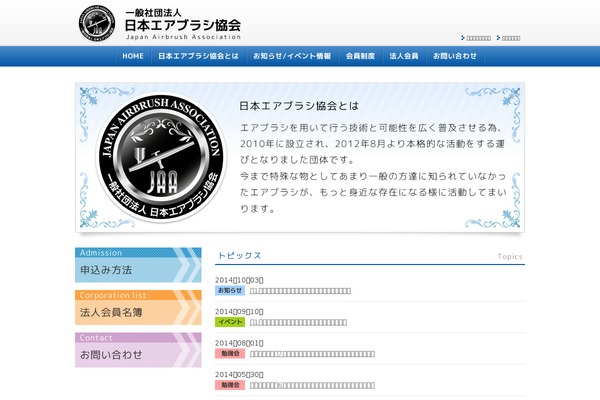
Task: Click the Topics label on the right
Action: tap(510, 256)
